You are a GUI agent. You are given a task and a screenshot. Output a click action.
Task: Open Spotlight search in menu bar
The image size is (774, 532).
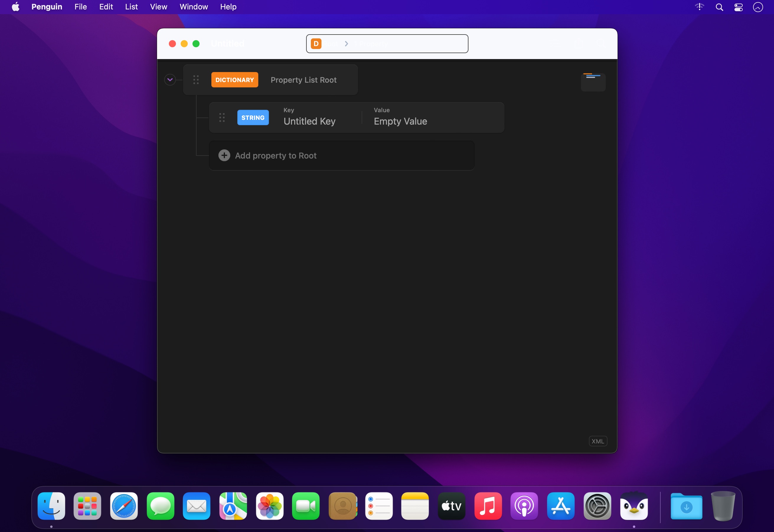point(719,7)
